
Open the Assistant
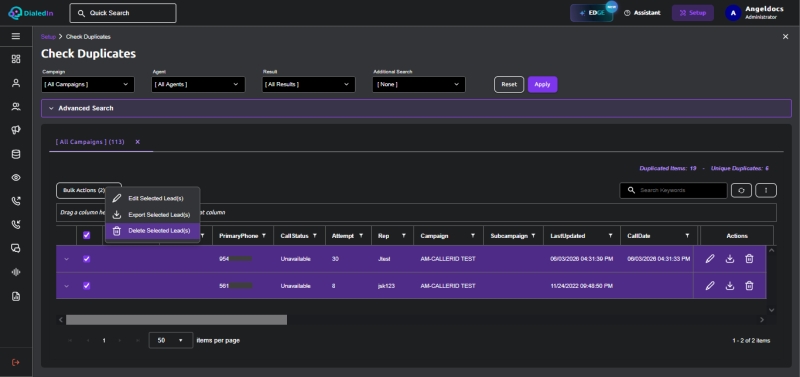(642, 13)
